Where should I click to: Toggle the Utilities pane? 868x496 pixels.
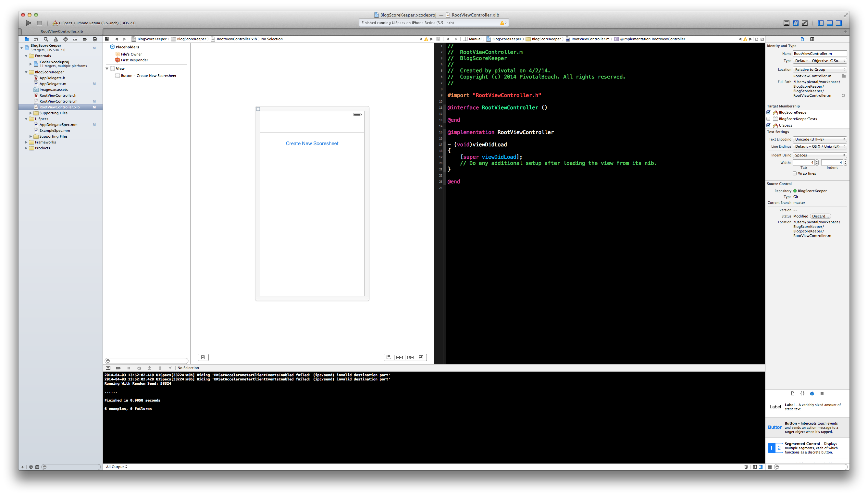point(839,23)
